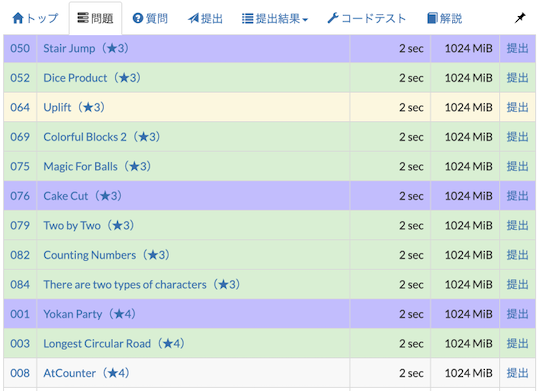
Task: Click problem number 075
Action: 20,167
